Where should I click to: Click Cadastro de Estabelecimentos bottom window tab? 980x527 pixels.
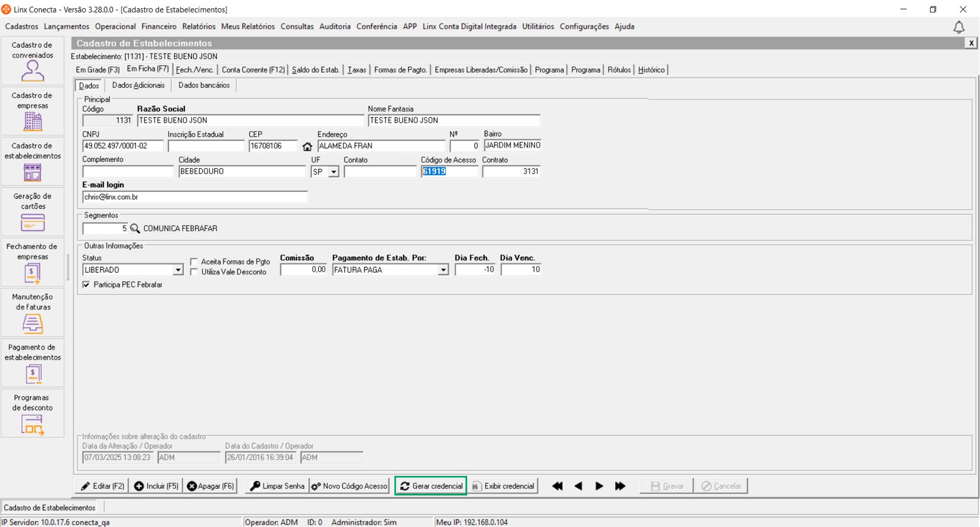(x=50, y=508)
